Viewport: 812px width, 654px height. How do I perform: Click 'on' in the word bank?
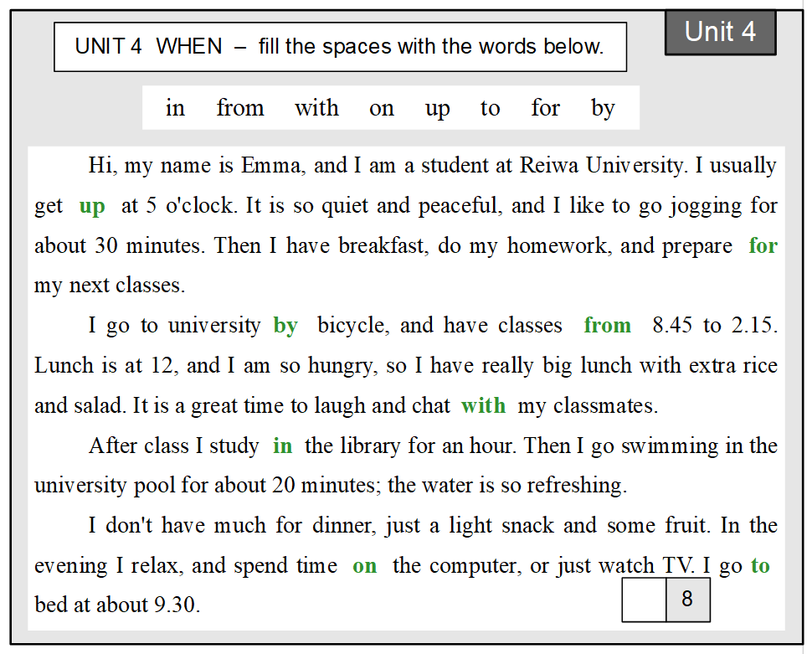pyautogui.click(x=382, y=109)
